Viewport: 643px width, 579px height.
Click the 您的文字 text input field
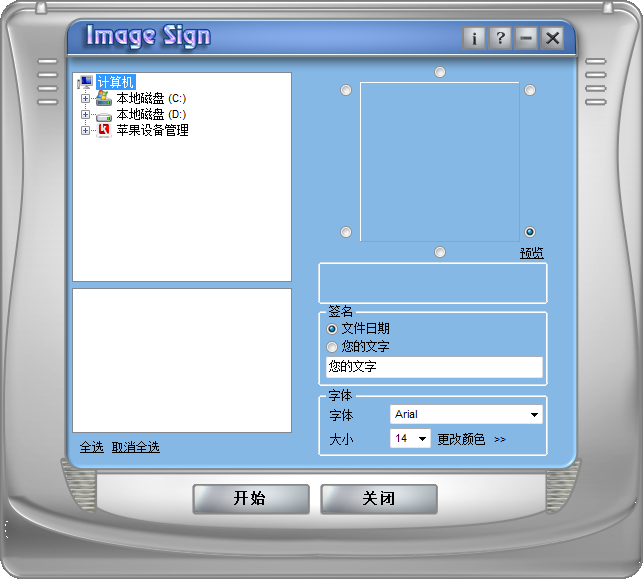[x=434, y=367]
